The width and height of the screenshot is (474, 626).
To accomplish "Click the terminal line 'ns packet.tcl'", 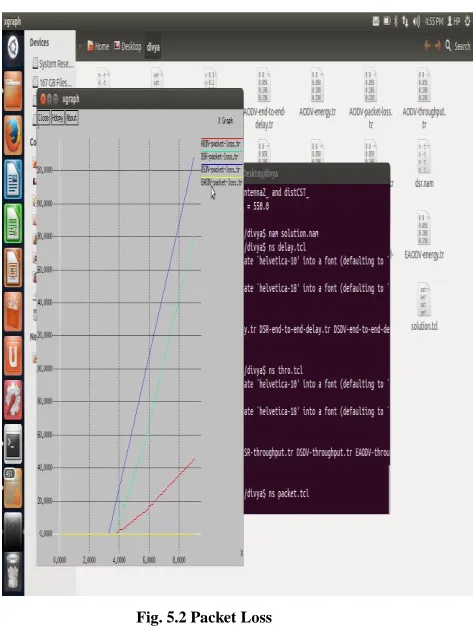I will pyautogui.click(x=277, y=493).
